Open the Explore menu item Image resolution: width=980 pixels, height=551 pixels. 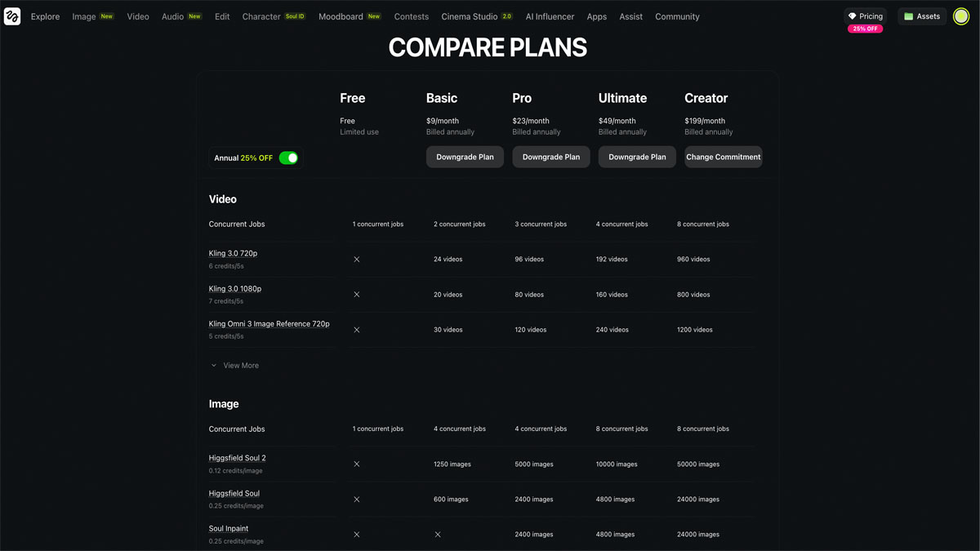[x=45, y=16]
